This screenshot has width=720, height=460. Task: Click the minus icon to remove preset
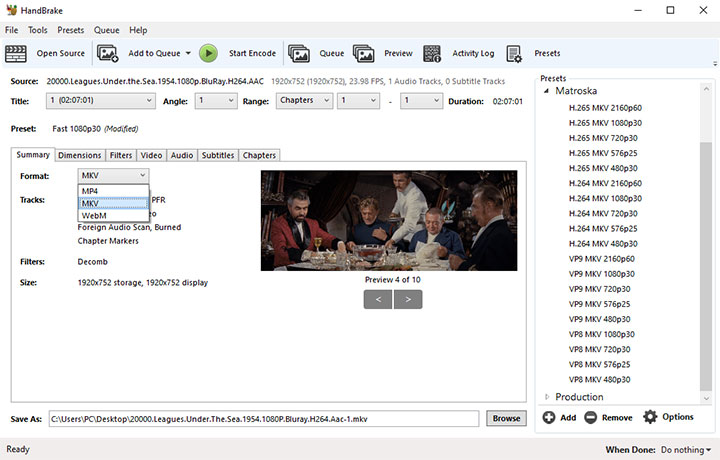[591, 417]
